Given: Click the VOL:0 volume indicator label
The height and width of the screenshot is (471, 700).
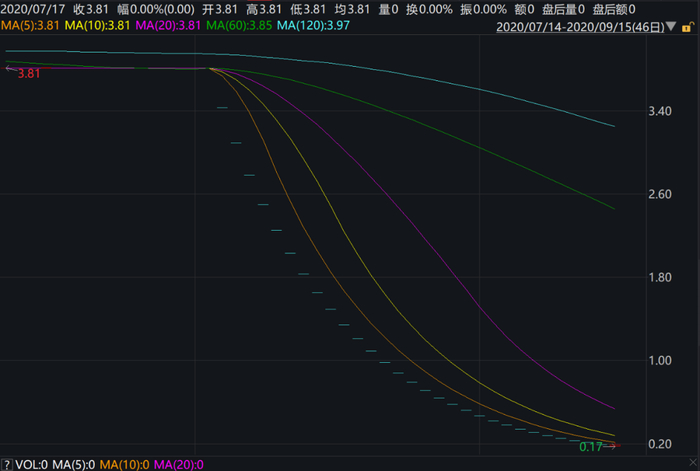Looking at the screenshot, I should click(31, 465).
